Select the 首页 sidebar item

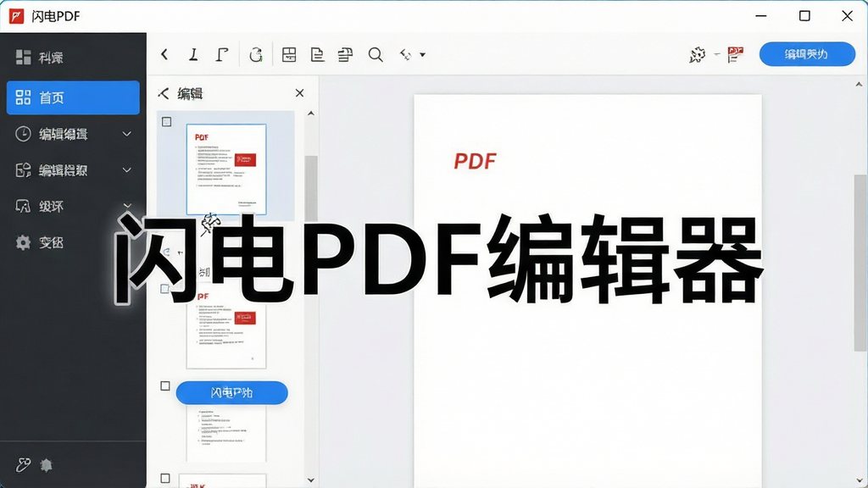(73, 98)
